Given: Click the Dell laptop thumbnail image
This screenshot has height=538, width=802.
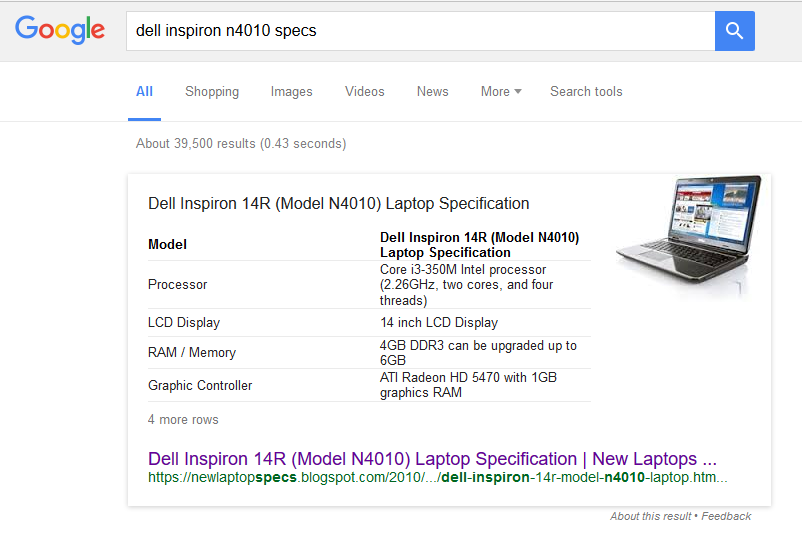Looking at the screenshot, I should (x=689, y=235).
